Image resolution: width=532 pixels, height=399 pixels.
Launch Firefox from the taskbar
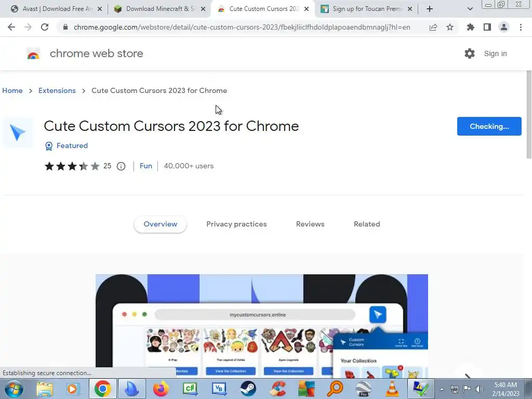[x=161, y=389]
